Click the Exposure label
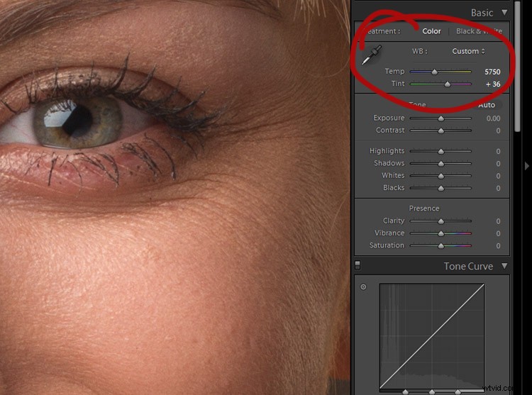This screenshot has height=395, width=532. coord(389,118)
